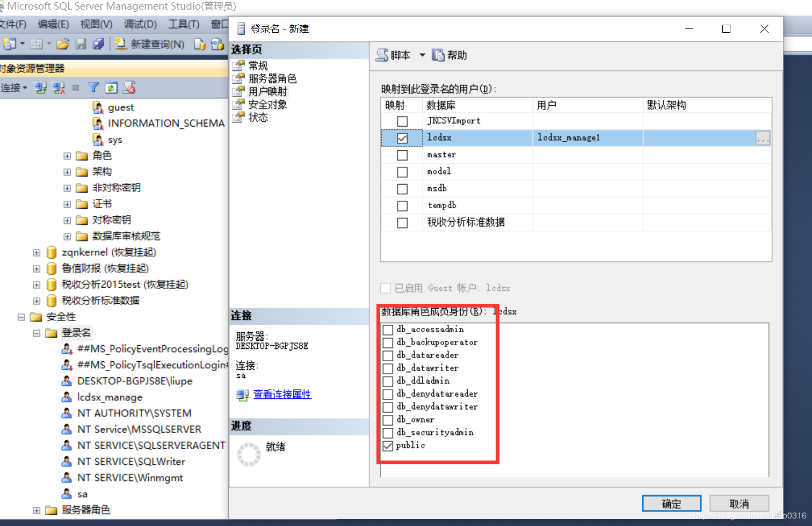Screen dimensions: 812x526
Task: Click the MDX query icon
Action: [217, 44]
